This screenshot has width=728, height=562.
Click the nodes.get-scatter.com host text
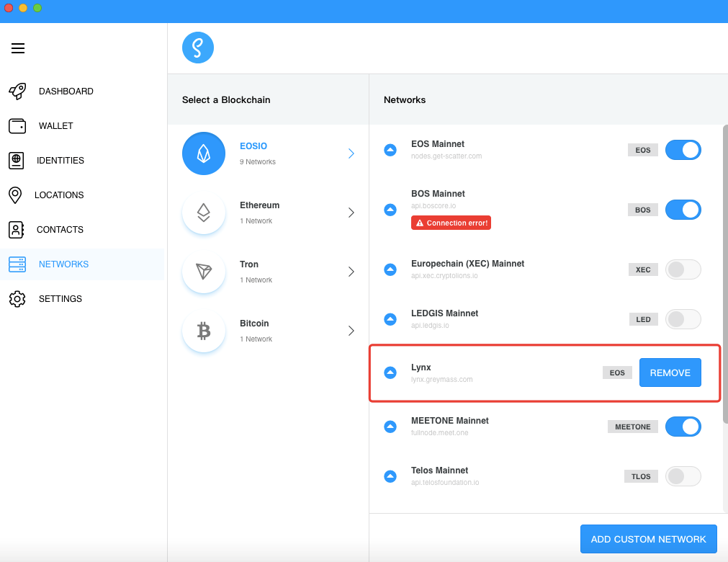tap(446, 156)
